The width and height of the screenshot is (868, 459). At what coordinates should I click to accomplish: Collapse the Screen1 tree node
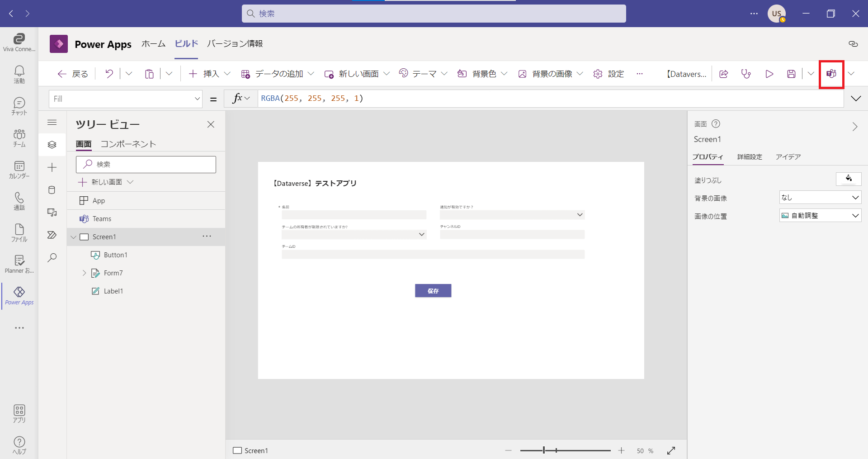[74, 237]
